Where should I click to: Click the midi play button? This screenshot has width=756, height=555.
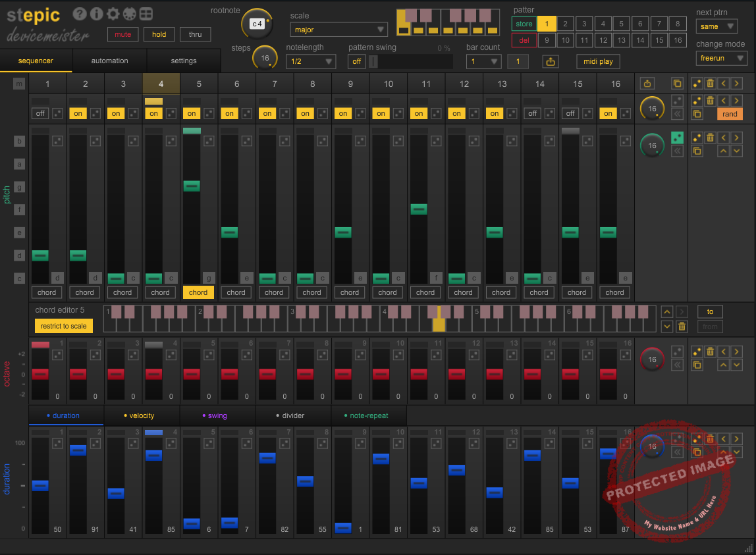click(x=598, y=61)
